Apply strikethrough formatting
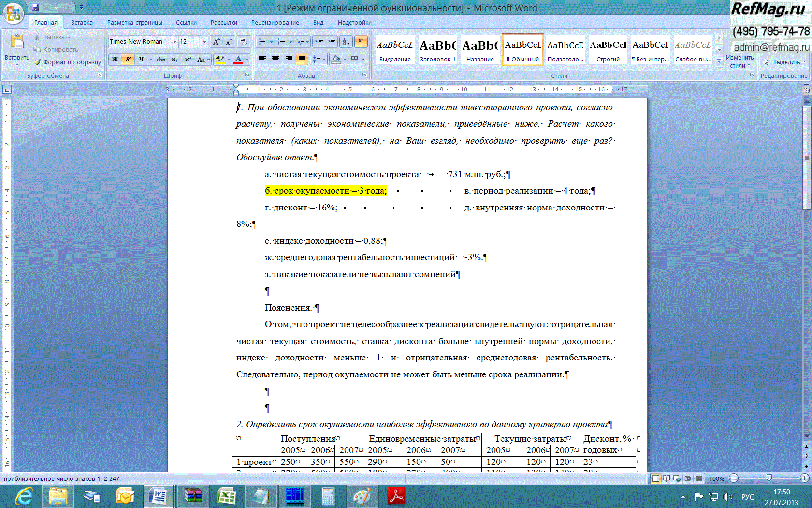 coord(161,60)
